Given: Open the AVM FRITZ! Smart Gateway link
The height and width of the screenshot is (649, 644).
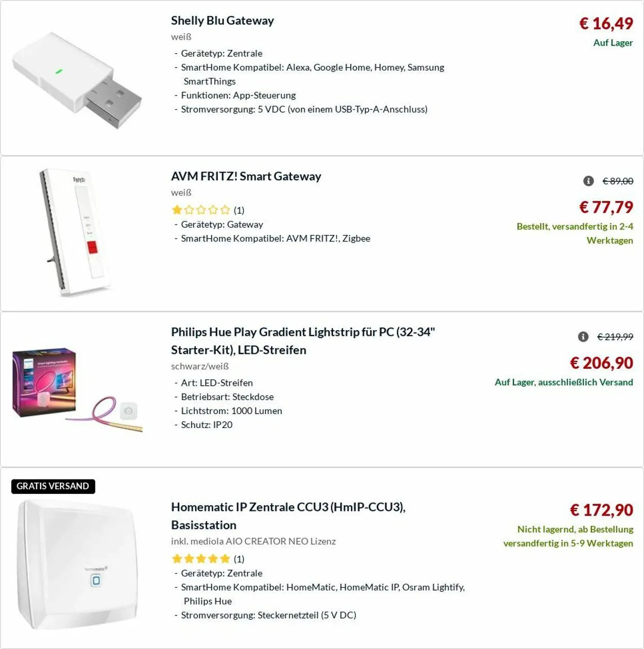Looking at the screenshot, I should coord(246,176).
